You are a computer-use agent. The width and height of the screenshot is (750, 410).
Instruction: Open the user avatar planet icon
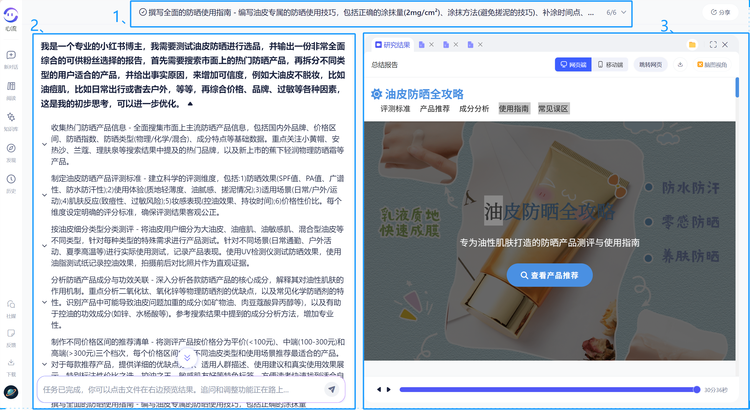click(x=11, y=392)
